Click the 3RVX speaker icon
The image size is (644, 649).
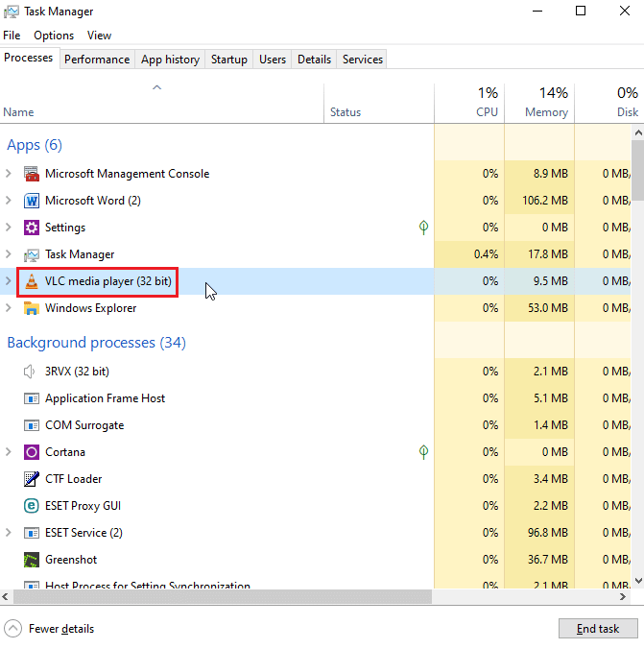(x=29, y=372)
